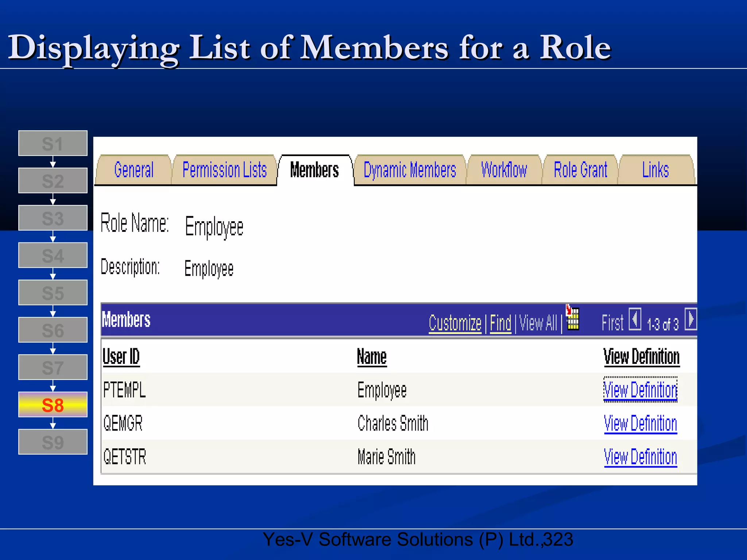Click the Employee name in PTEMPL row
Viewport: 747px width, 560px height.
382,390
